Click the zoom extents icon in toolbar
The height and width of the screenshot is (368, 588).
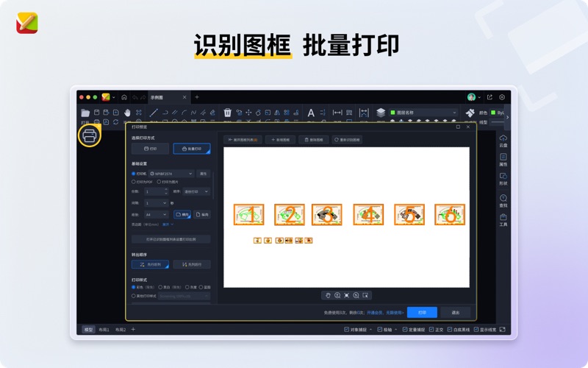(139, 113)
